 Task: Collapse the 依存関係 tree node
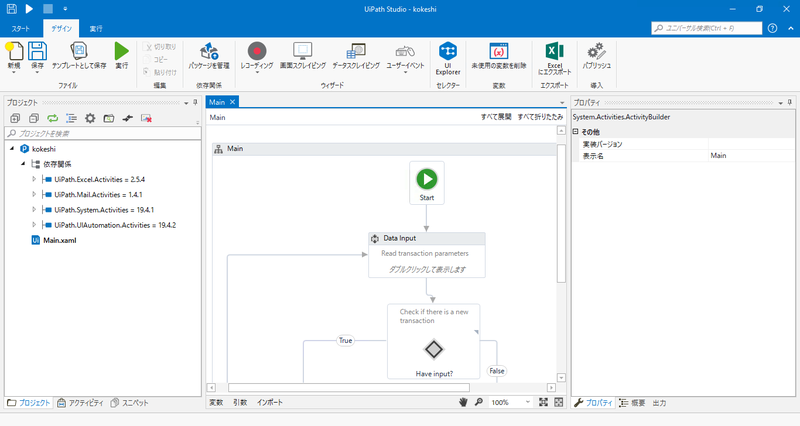coord(23,164)
